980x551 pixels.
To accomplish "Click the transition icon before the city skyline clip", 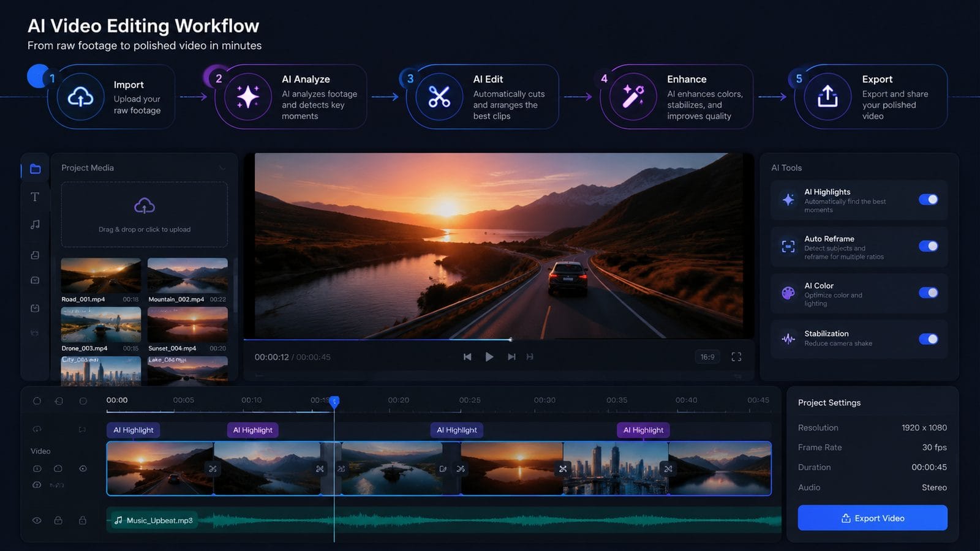I will point(563,469).
